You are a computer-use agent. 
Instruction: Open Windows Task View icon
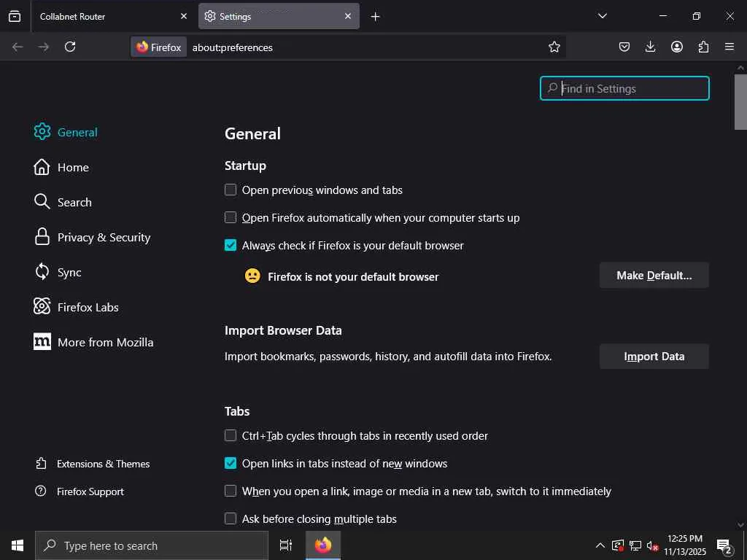286,545
